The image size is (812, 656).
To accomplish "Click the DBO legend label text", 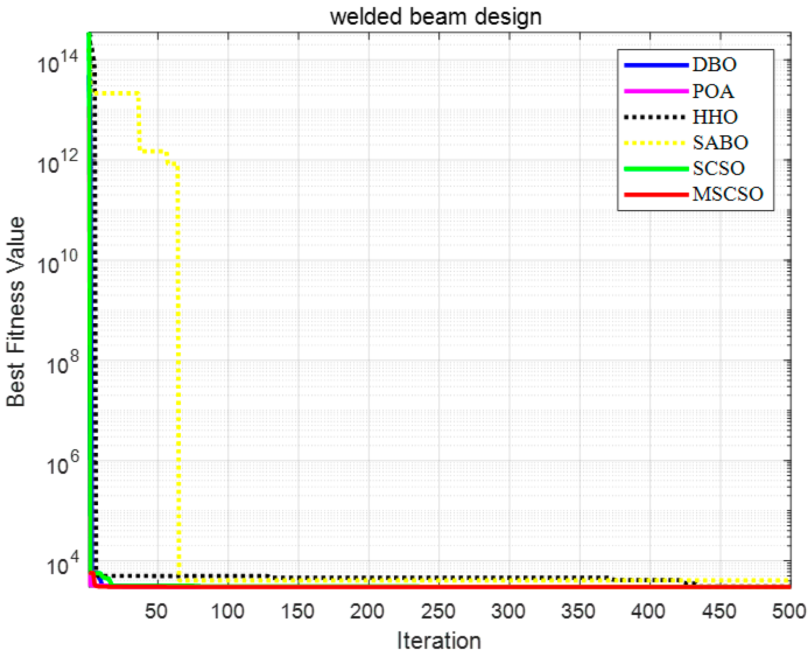I will (x=714, y=65).
